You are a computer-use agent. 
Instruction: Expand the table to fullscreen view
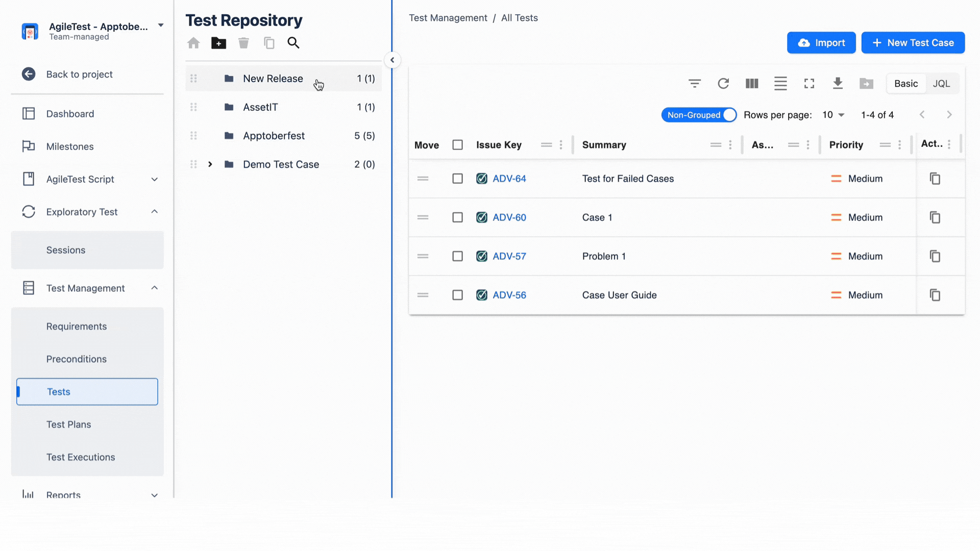point(809,83)
